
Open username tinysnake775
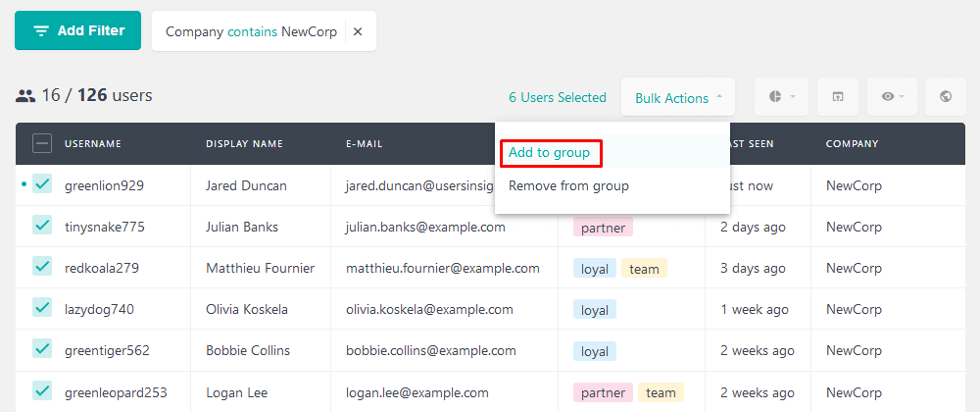coord(105,227)
